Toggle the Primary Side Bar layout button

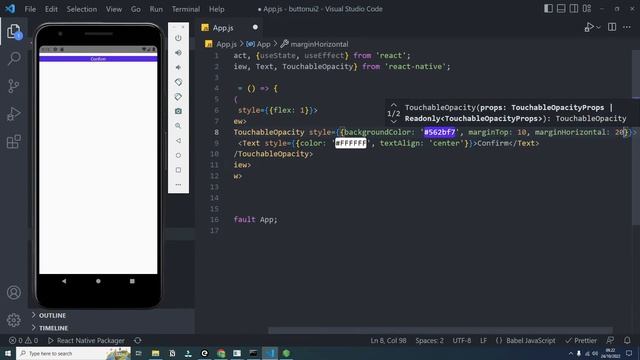coord(549,9)
